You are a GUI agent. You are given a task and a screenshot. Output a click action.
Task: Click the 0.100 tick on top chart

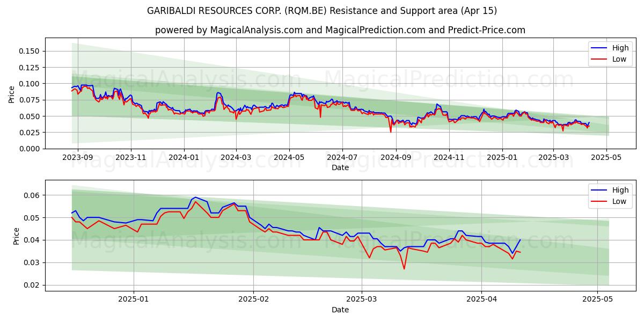tap(30, 84)
